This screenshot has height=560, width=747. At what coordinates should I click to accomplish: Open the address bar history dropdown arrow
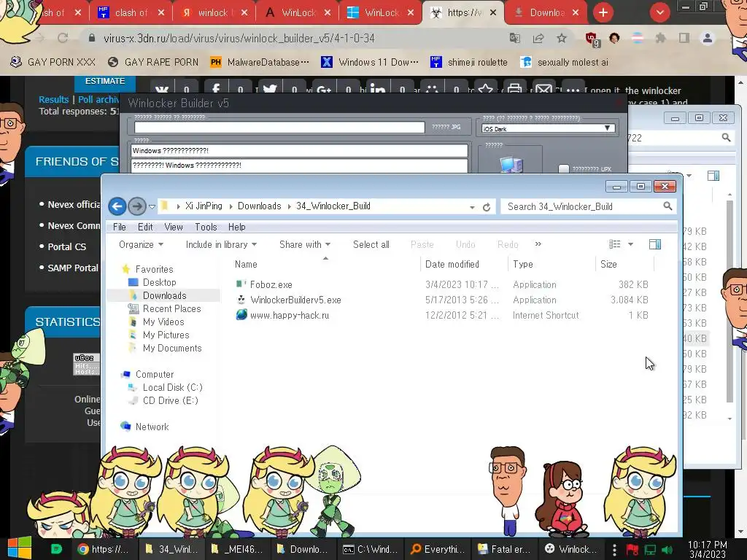[472, 207]
